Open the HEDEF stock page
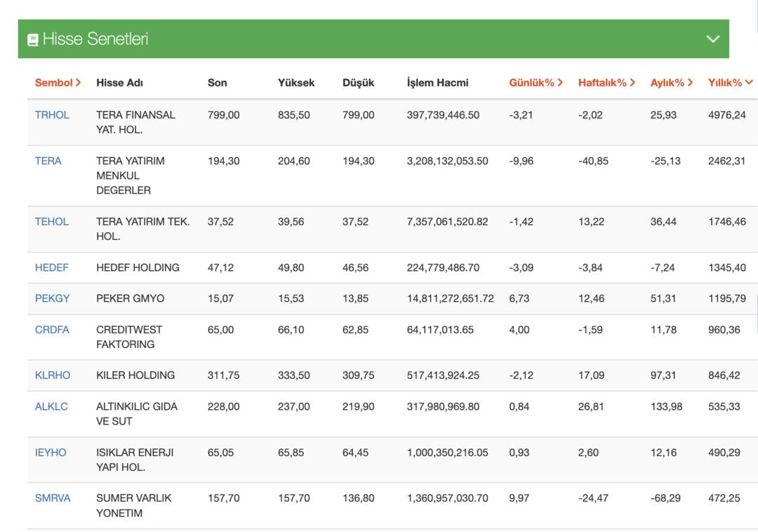Screen dimensions: 758x532 [51, 268]
